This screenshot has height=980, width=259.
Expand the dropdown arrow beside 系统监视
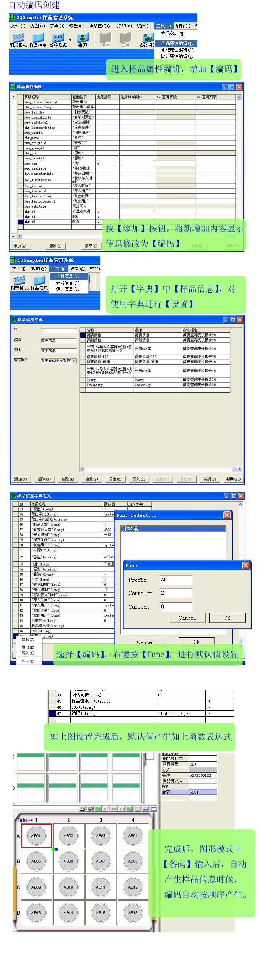click(71, 39)
